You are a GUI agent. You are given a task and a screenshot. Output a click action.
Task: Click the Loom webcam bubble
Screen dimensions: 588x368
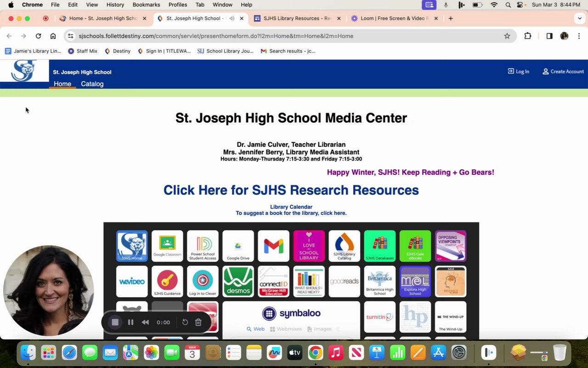pyautogui.click(x=49, y=290)
